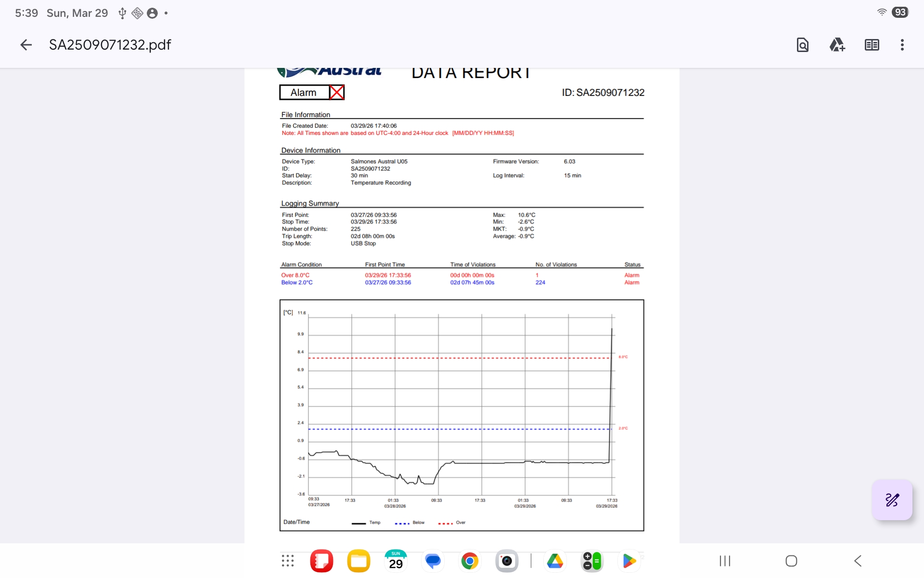Launch the blue Messages app
This screenshot has height=578, width=924.
pyautogui.click(x=433, y=561)
